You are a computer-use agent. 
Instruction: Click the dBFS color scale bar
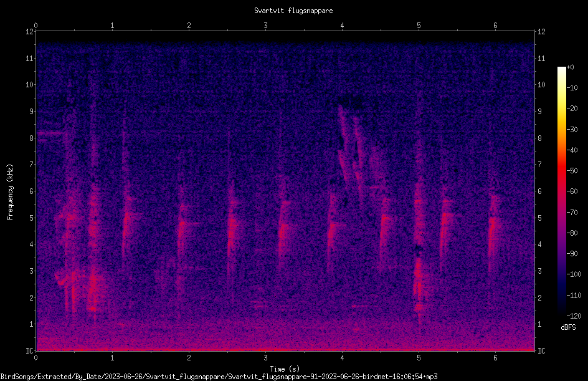point(561,191)
